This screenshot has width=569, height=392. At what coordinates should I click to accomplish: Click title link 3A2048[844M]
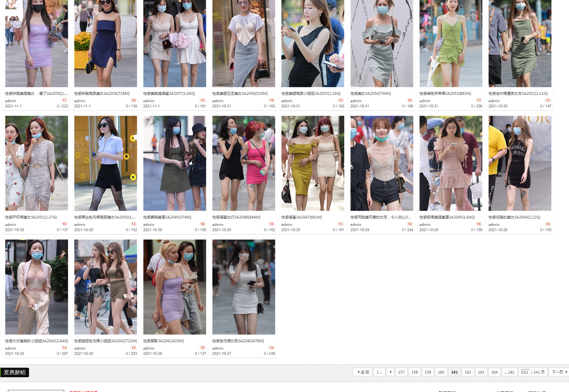coord(236,217)
